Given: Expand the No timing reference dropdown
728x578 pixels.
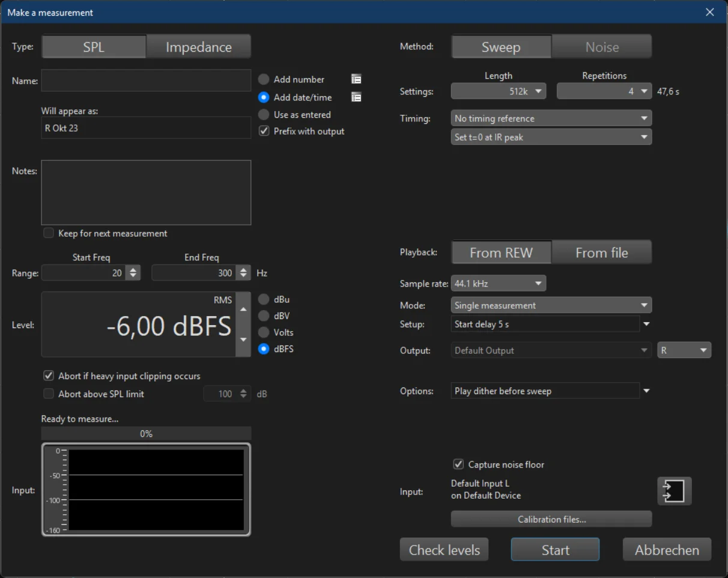Looking at the screenshot, I should coord(551,118).
